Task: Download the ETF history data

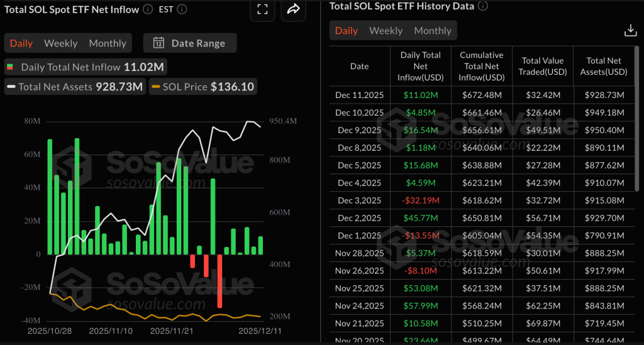Action: pos(630,31)
